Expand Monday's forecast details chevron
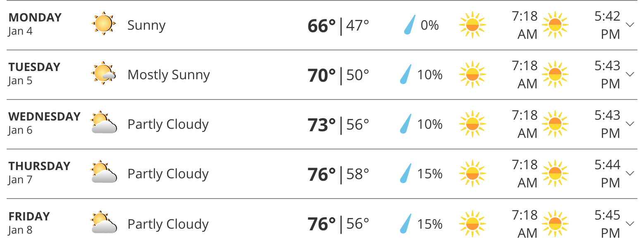This screenshot has height=246, width=644. pyautogui.click(x=630, y=25)
